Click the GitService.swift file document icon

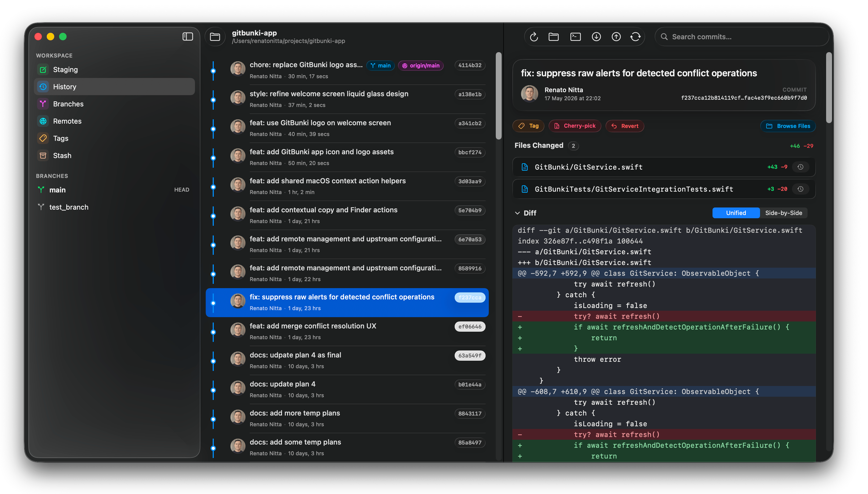click(525, 167)
